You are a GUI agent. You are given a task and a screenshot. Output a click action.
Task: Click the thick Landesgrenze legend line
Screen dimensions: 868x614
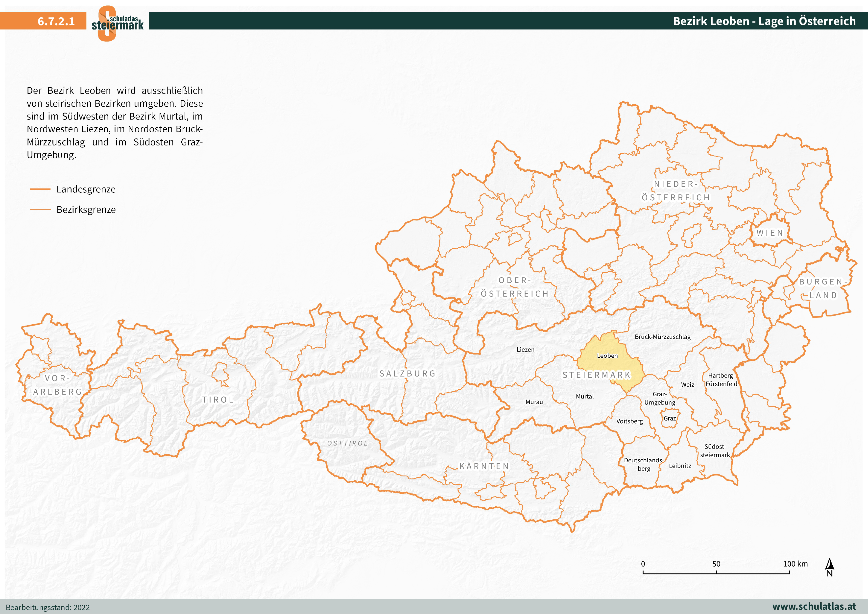pos(40,189)
